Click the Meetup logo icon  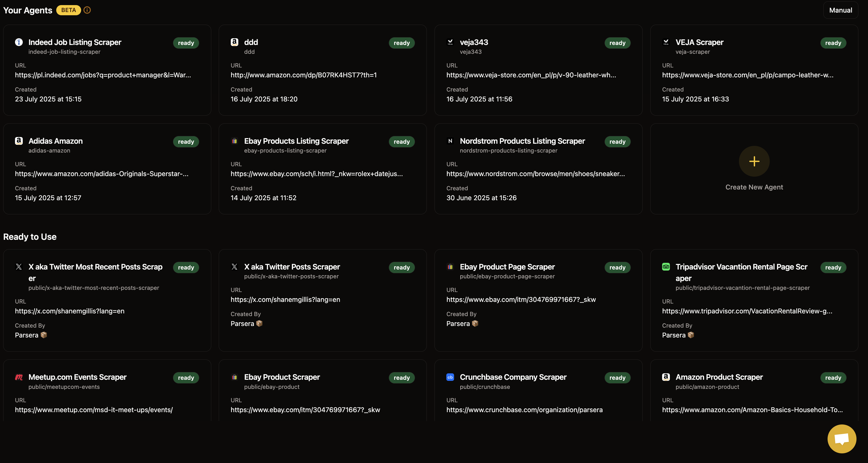pos(19,377)
